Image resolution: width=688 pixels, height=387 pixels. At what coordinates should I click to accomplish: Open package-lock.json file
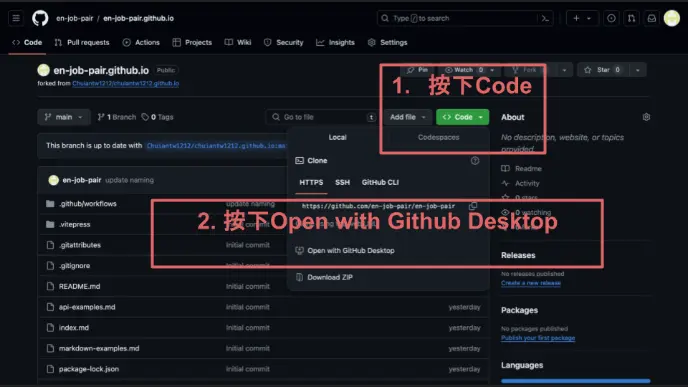tap(89, 369)
